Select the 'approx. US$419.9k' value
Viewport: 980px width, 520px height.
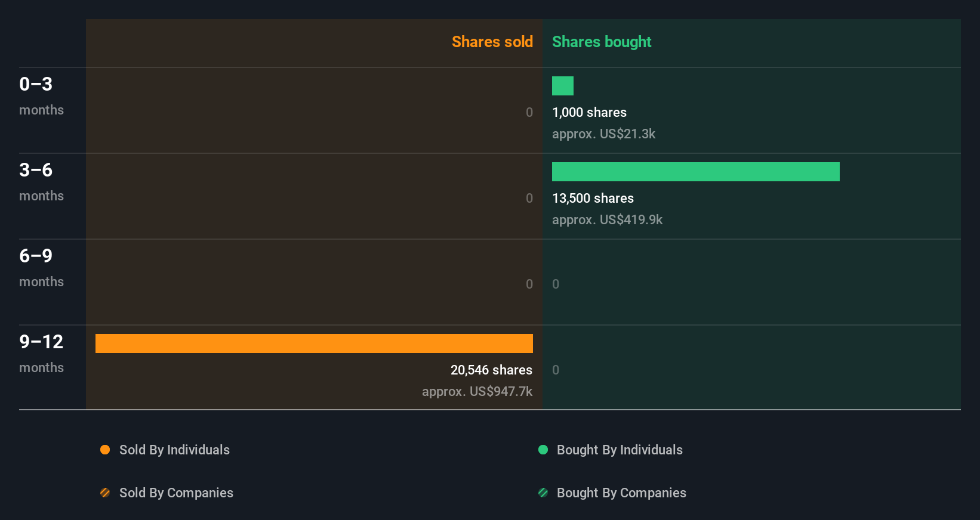[x=607, y=219]
